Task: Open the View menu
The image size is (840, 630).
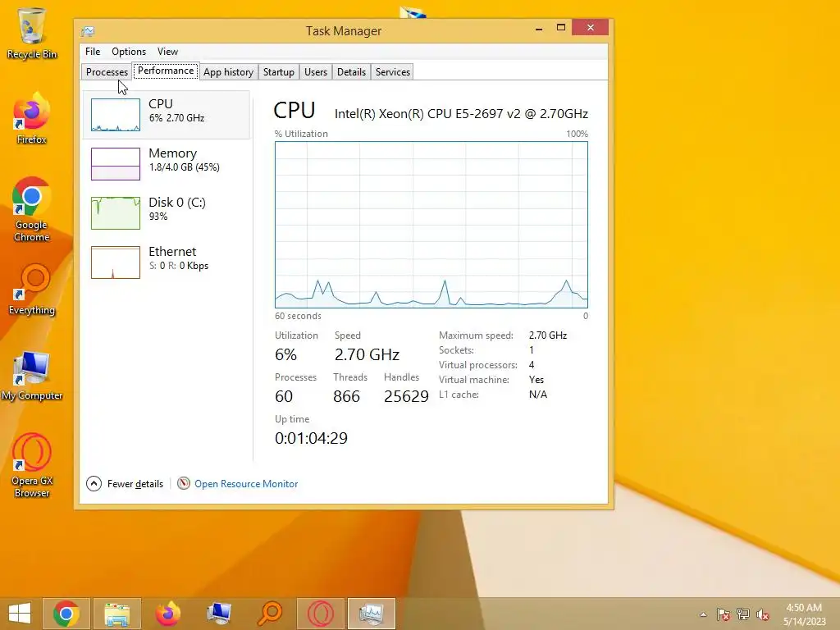Action: click(x=167, y=52)
